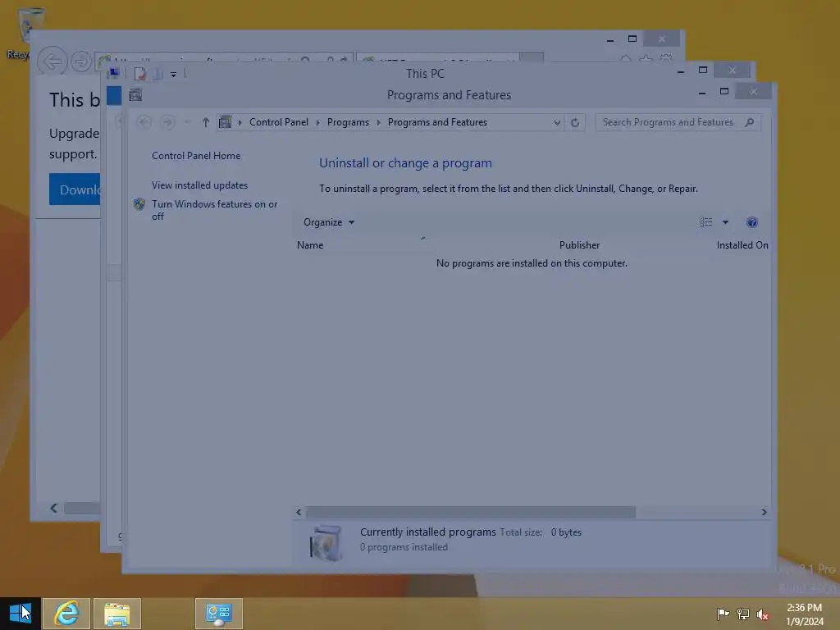
Task: Open Internet Explorer from the taskbar
Action: (x=66, y=614)
